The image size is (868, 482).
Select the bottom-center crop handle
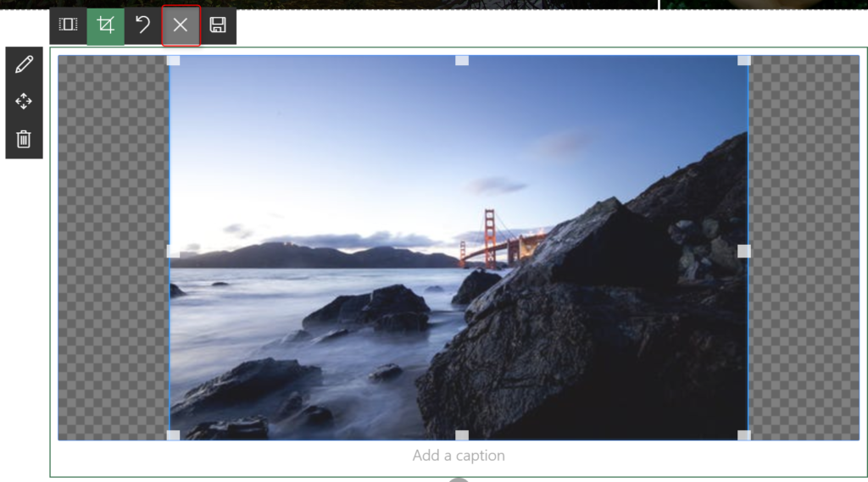[462, 435]
